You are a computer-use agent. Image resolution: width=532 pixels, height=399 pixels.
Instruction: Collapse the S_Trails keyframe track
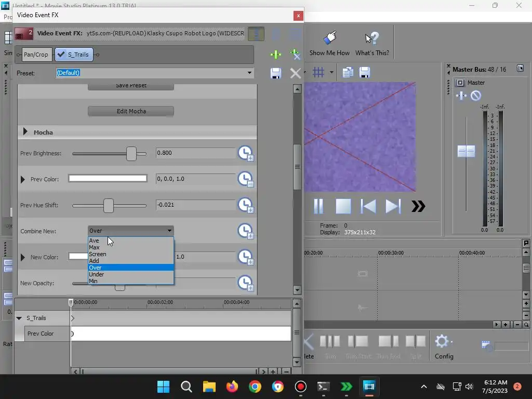[19, 318]
